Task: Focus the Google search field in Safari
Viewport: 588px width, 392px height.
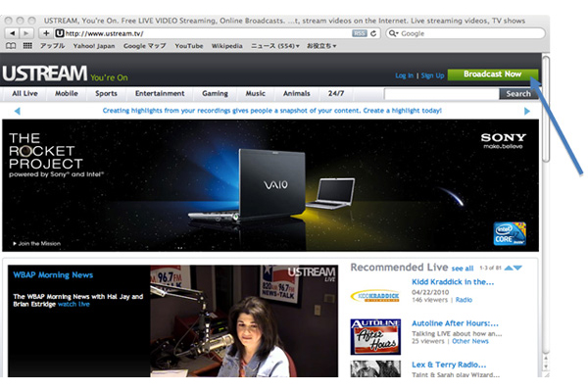Action: pos(465,33)
